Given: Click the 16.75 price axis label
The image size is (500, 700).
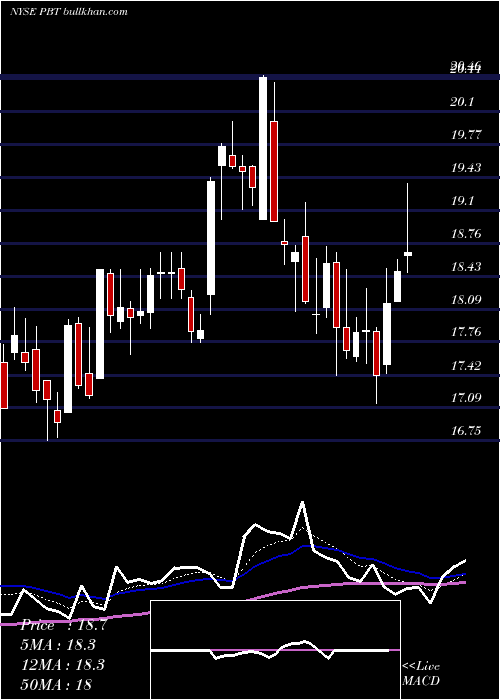Looking at the screenshot, I should coord(466,431).
